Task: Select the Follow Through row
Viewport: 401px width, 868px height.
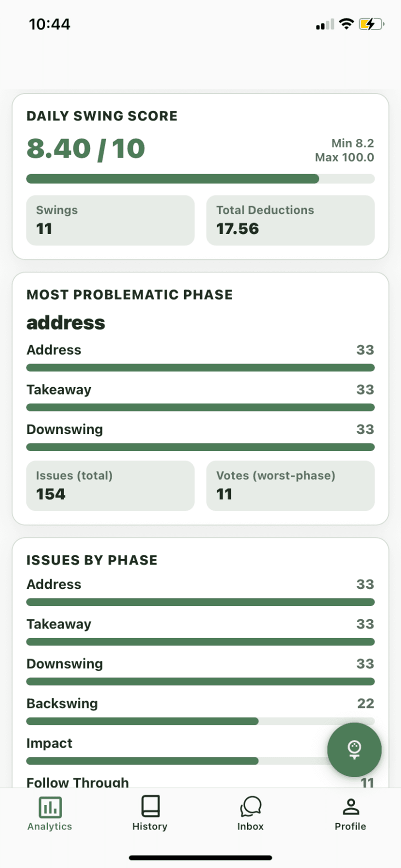Action: coord(77,782)
